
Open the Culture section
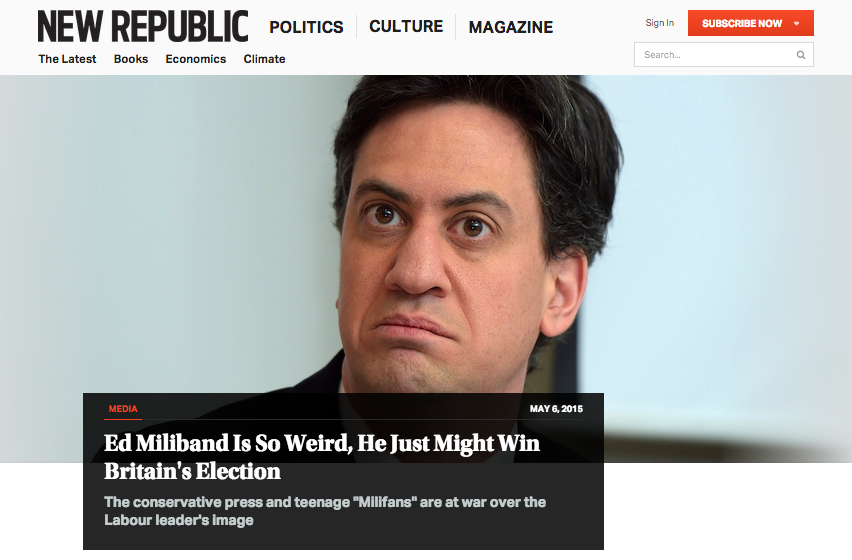406,26
